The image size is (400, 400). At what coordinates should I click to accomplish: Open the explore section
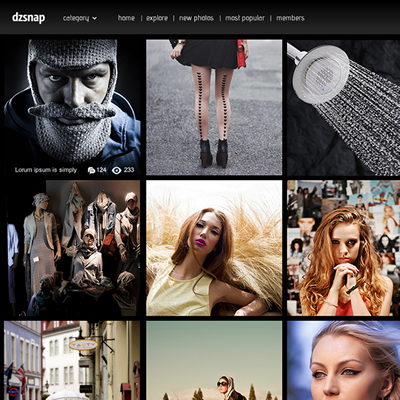pyautogui.click(x=157, y=18)
